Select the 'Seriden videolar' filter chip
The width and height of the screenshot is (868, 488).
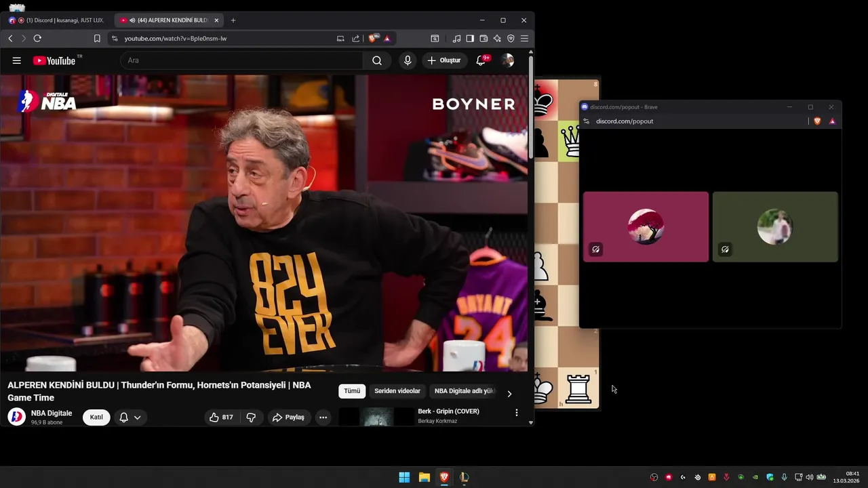(397, 391)
